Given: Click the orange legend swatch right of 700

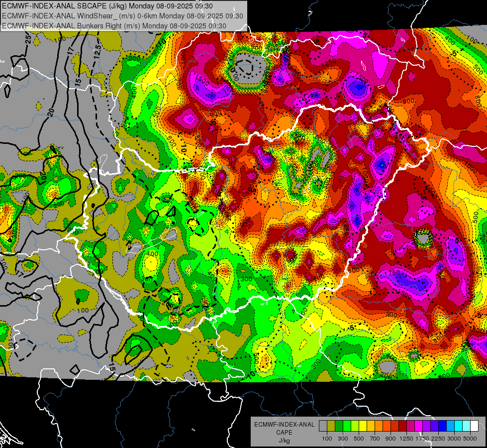Looking at the screenshot, I should [x=379, y=426].
